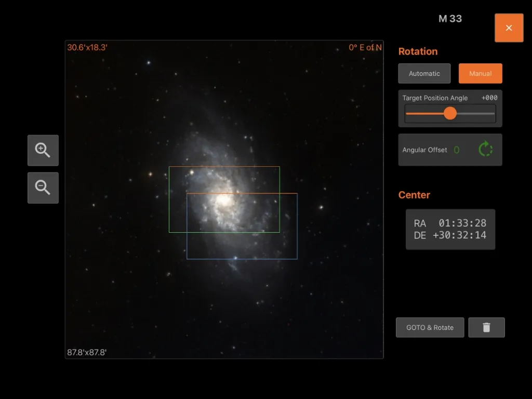This screenshot has height=399, width=532.
Task: Click the RA 01:33:28 coordinate
Action: pyautogui.click(x=450, y=223)
